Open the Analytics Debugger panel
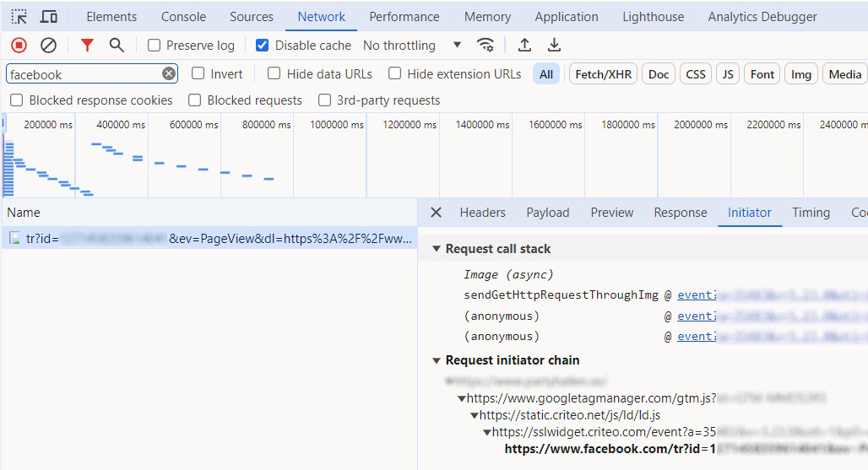The height and width of the screenshot is (470, 868). pos(762,17)
